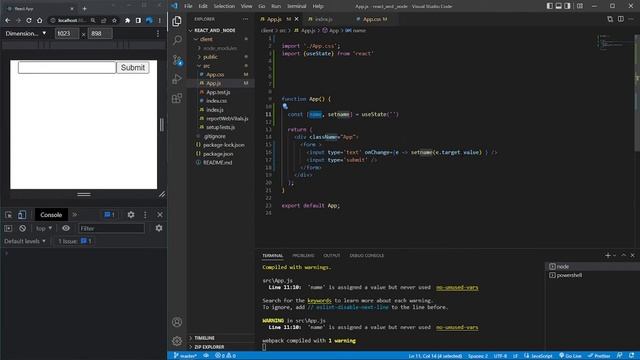Click the console Filter field
The width and height of the screenshot is (640, 360).
(x=111, y=228)
